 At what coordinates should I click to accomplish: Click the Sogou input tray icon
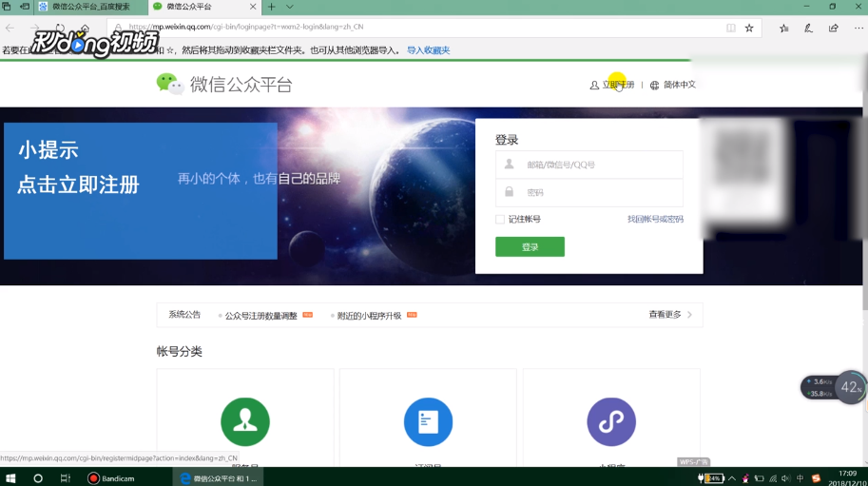point(816,478)
